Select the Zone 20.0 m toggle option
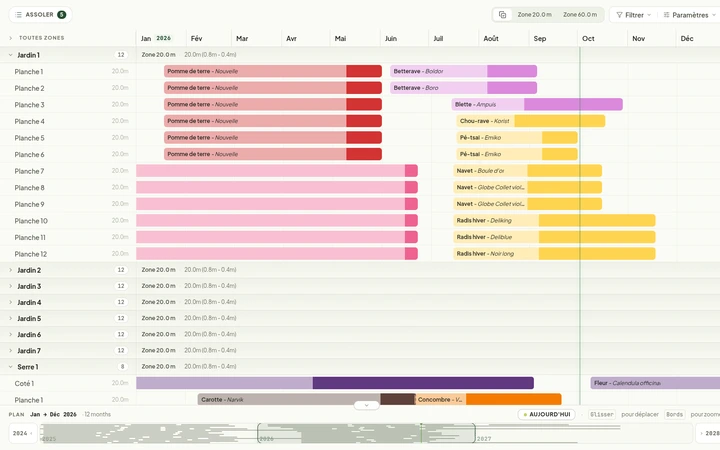Image resolution: width=720 pixels, height=450 pixels. (x=534, y=15)
